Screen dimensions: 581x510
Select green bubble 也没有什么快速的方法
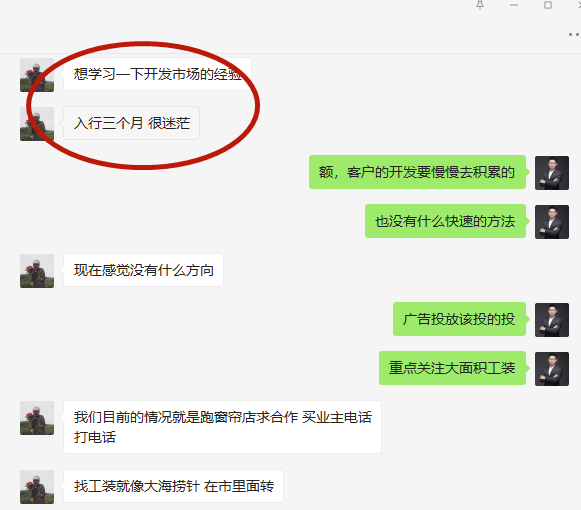(x=445, y=221)
